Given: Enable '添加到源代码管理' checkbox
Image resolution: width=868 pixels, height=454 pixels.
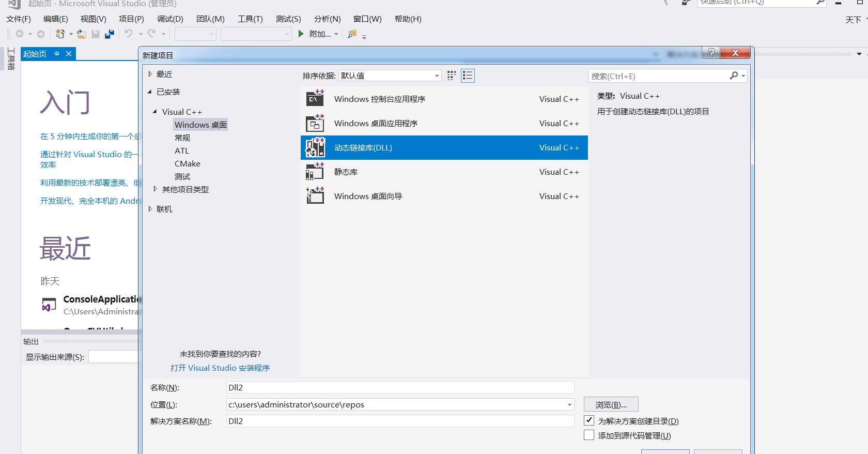Looking at the screenshot, I should pos(589,435).
